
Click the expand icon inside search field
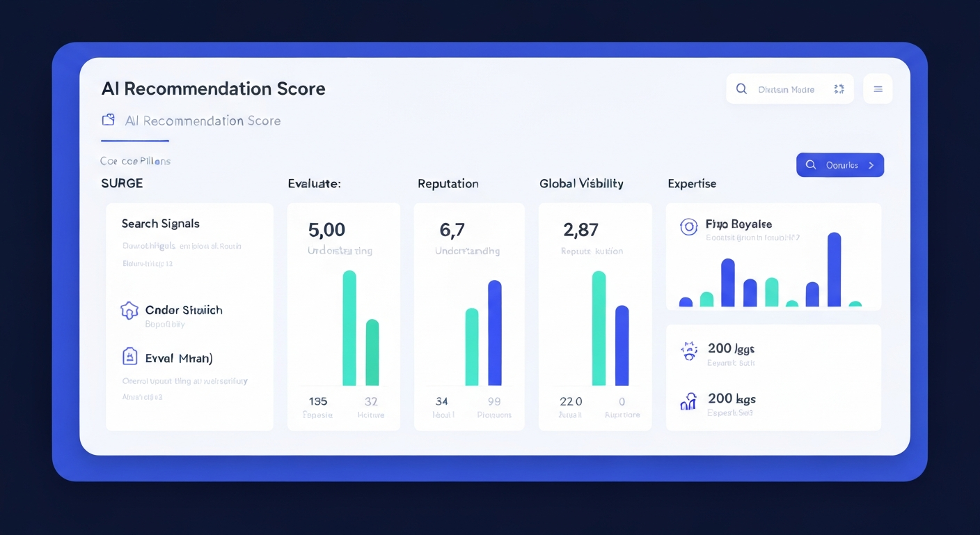click(839, 89)
